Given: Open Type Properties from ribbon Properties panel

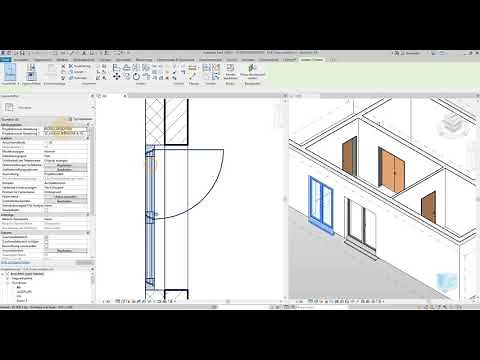Looking at the screenshot, I should pyautogui.click(x=31, y=67).
